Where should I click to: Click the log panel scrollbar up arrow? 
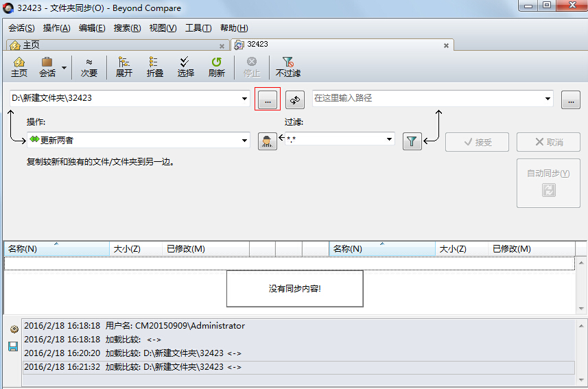[x=581, y=326]
